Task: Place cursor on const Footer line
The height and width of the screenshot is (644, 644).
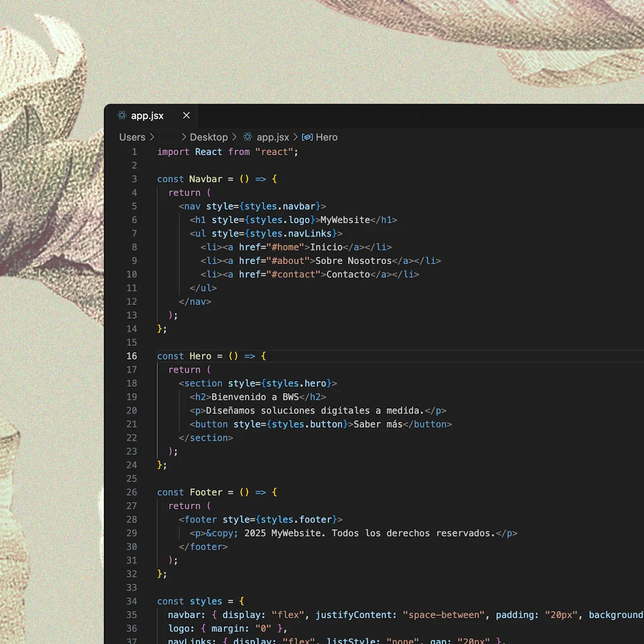Action: (217, 492)
